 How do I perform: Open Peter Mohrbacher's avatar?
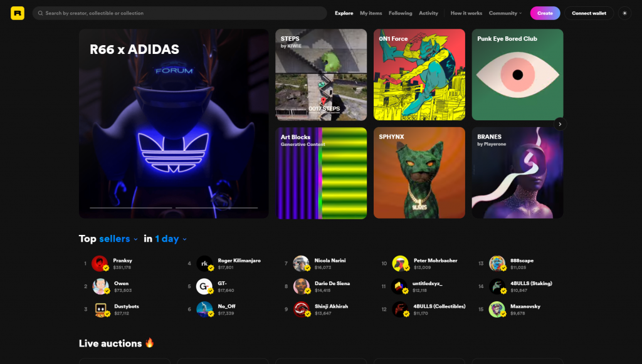(x=400, y=263)
